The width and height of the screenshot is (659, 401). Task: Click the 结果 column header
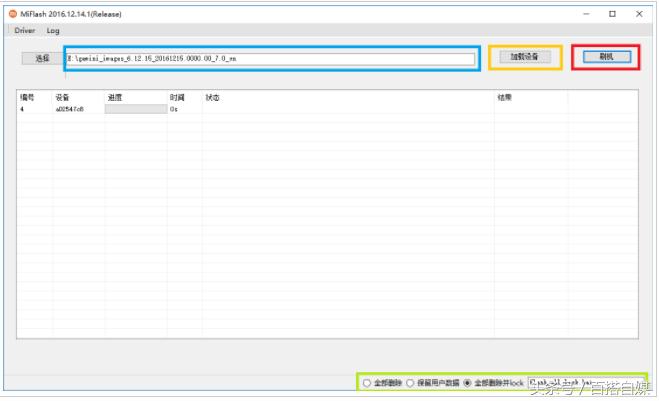[x=505, y=97]
